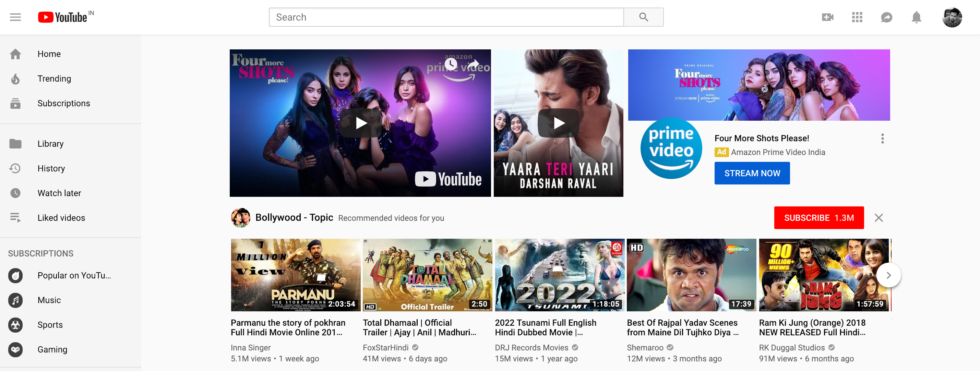Open title 'Best Of Rajpal Yadav Scenes'

683,327
